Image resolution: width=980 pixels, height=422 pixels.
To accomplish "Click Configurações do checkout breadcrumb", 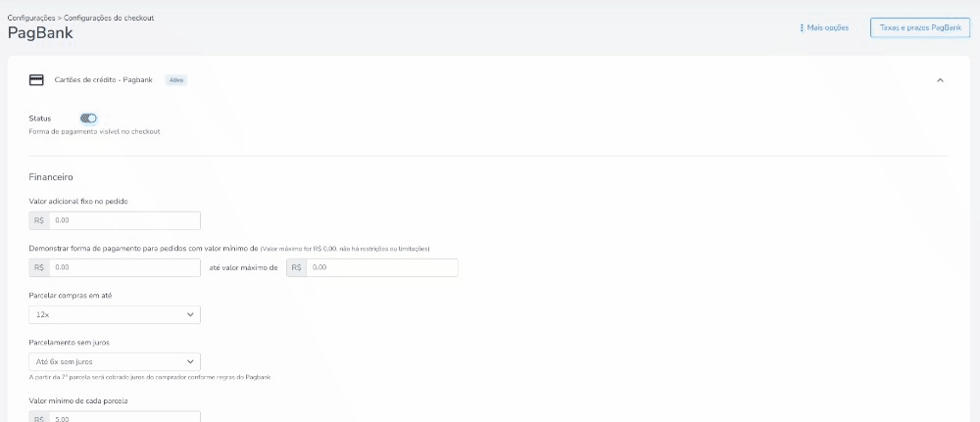I will click(109, 18).
